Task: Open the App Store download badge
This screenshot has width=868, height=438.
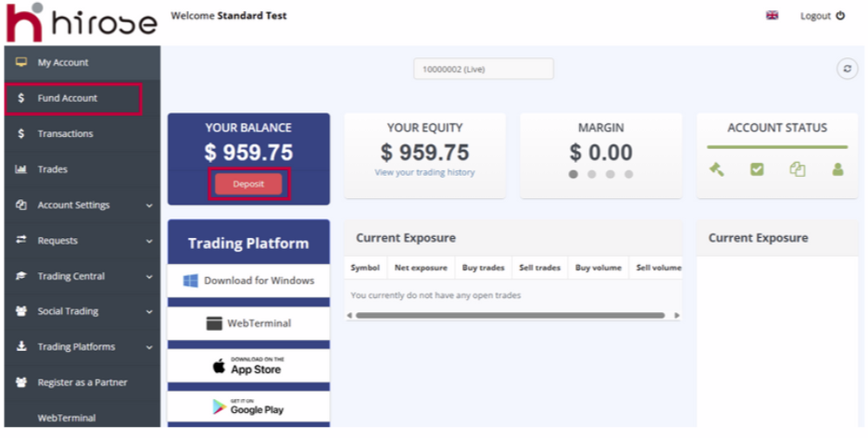Action: pyautogui.click(x=248, y=366)
